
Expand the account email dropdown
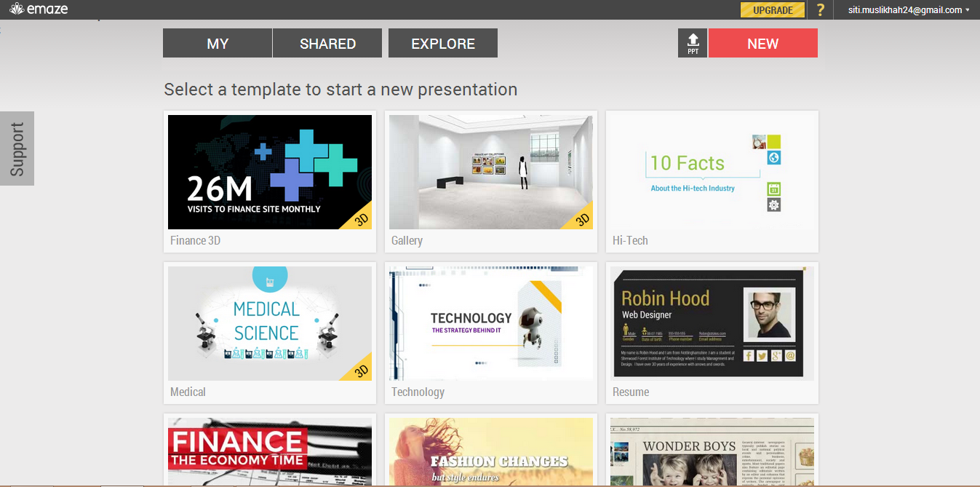909,10
